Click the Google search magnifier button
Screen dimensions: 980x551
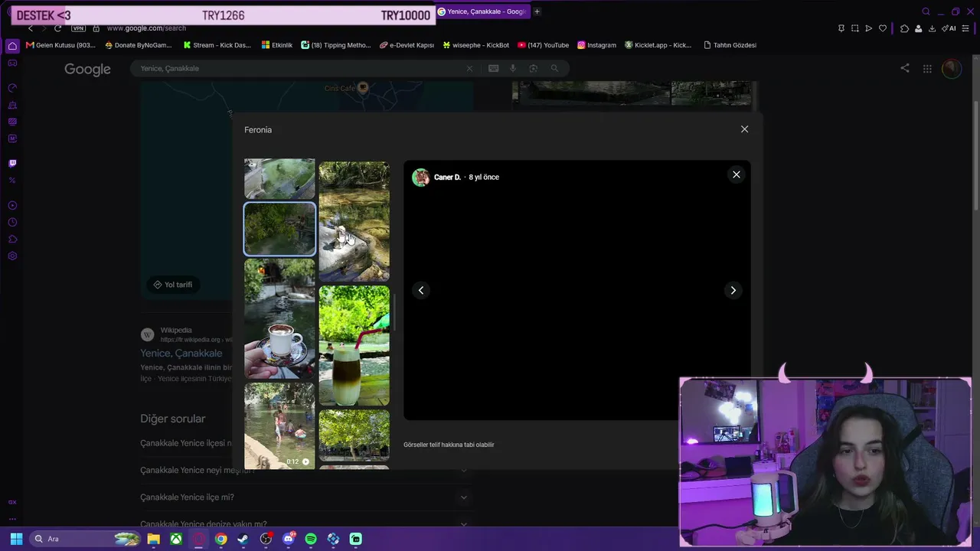pos(554,68)
